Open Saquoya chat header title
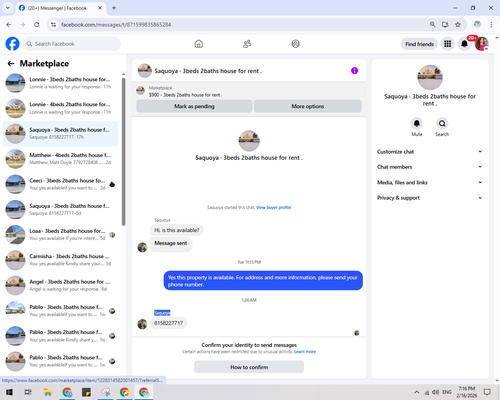 tap(208, 71)
